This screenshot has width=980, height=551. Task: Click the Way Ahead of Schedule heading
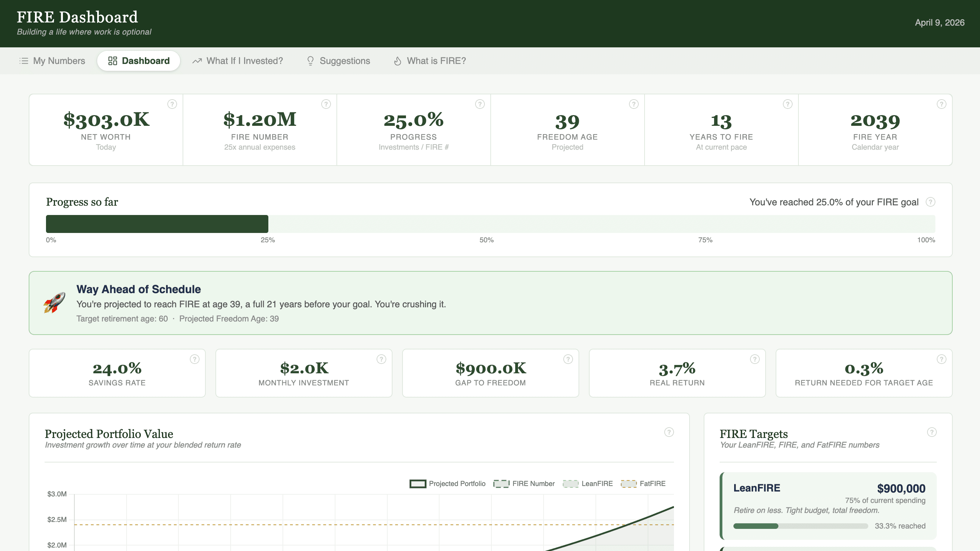(138, 289)
